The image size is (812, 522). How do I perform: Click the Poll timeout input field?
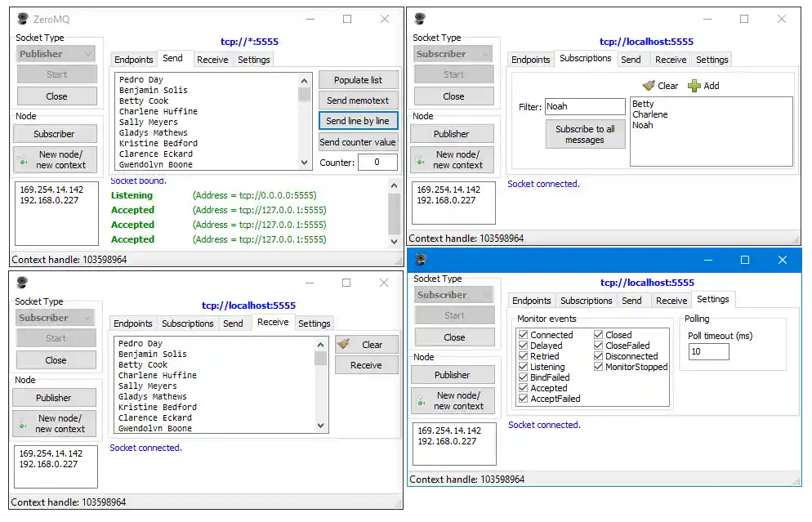point(708,351)
